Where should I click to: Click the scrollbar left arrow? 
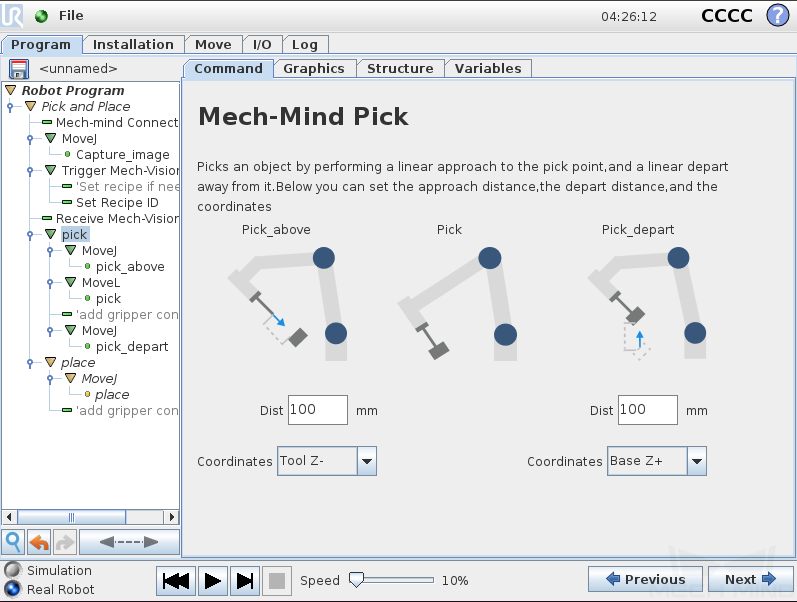point(9,517)
